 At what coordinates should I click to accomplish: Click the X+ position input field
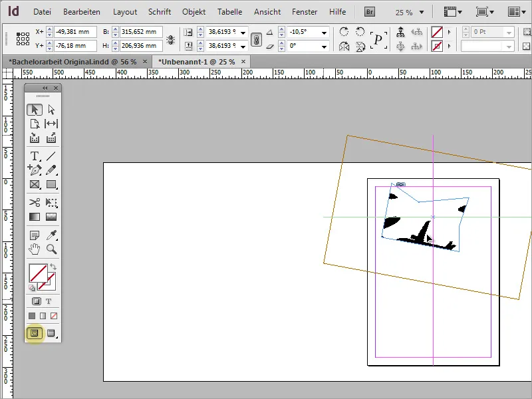[x=74, y=33]
